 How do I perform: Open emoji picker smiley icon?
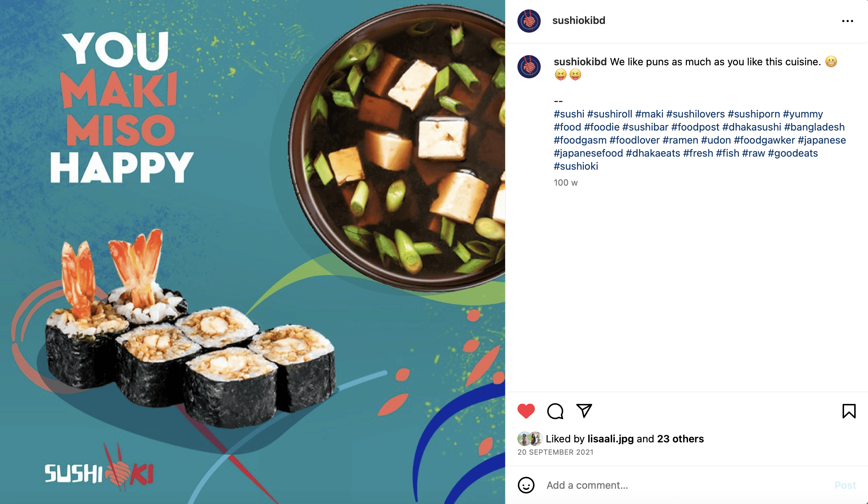tap(526, 485)
